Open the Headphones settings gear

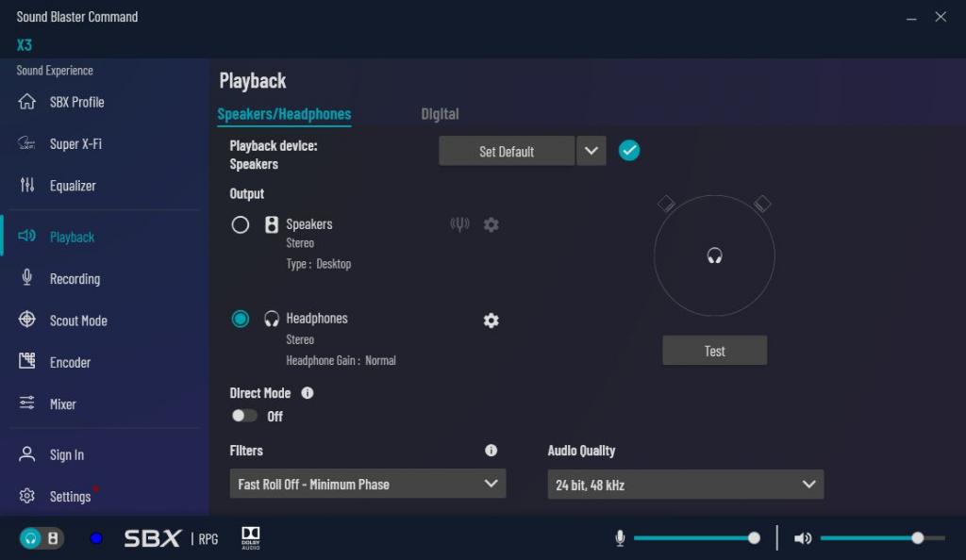coord(491,320)
